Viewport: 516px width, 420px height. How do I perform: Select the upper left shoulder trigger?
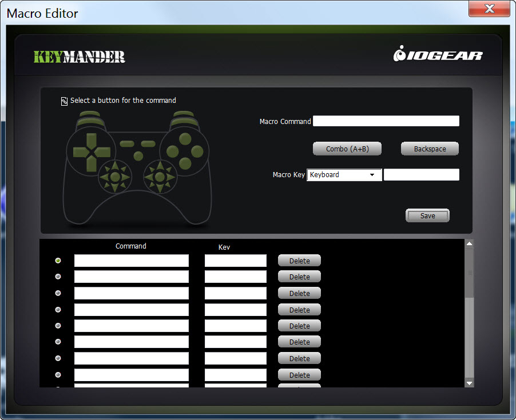pos(90,114)
